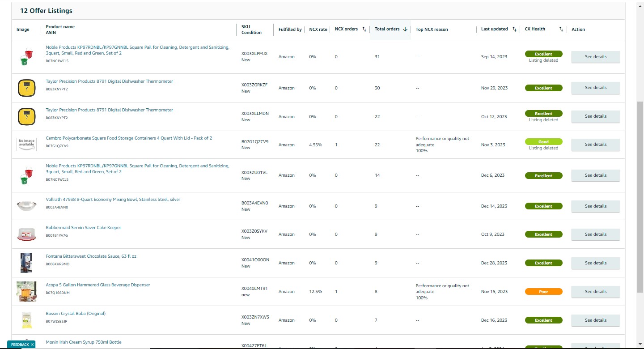Open Taylor thermometer listing with SKU X003ZGRKZF
Image resolution: width=644 pixels, height=349 pixels.
tap(110, 81)
